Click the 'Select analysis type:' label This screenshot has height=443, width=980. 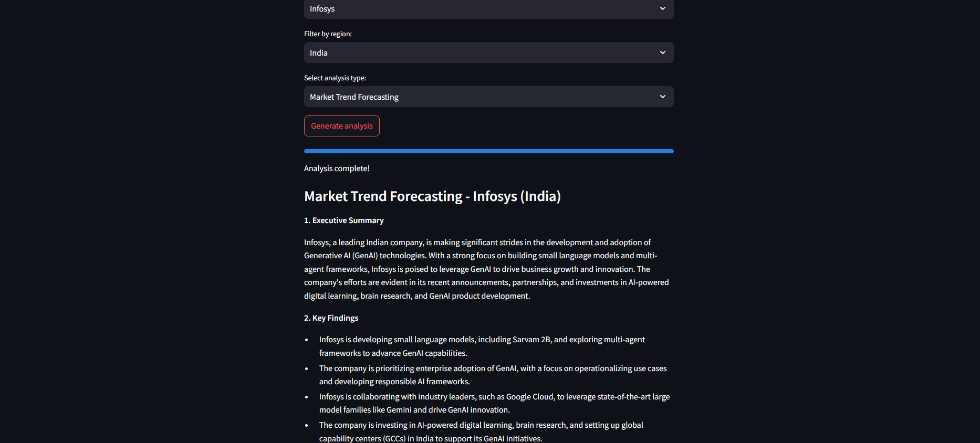pos(335,78)
